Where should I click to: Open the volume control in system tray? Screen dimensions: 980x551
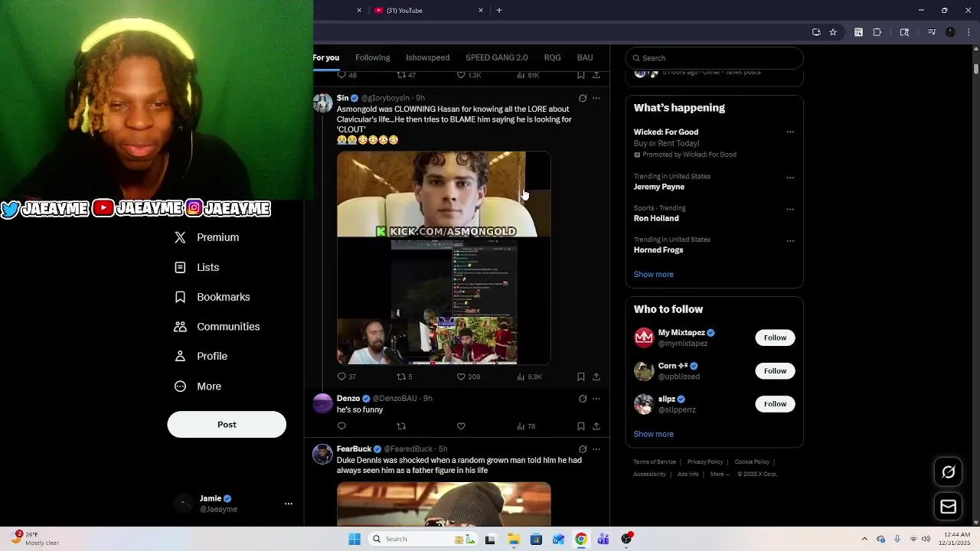(x=926, y=539)
